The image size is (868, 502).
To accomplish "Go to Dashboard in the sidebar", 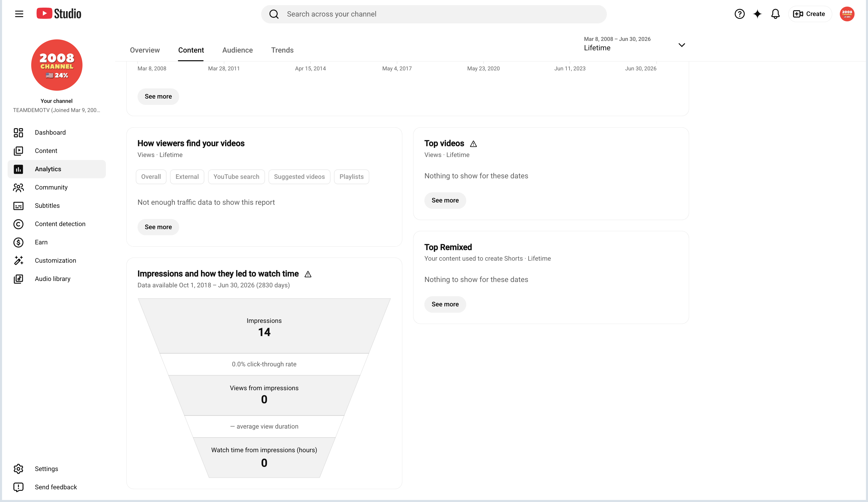I will 57,132.
